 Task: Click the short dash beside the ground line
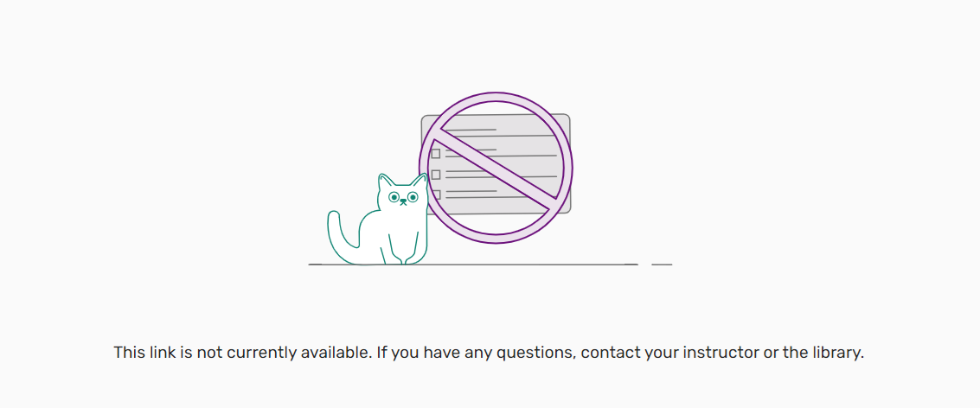pyautogui.click(x=662, y=264)
